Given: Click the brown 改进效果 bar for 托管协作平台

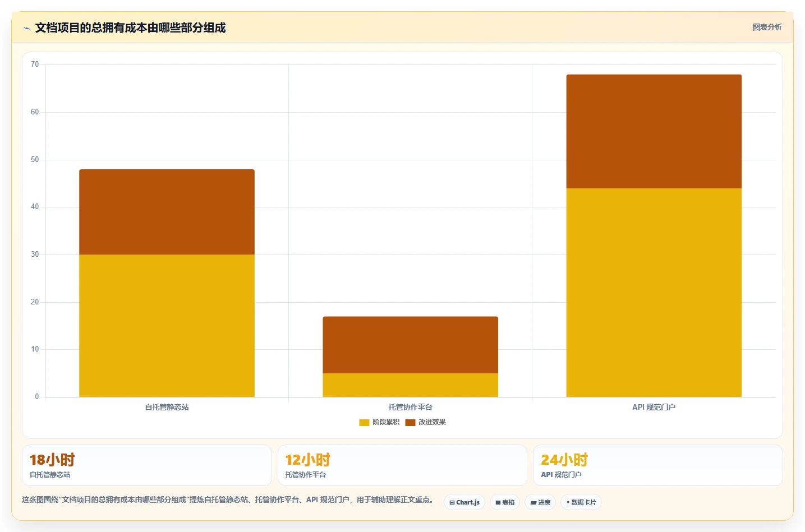Looking at the screenshot, I should (410, 345).
